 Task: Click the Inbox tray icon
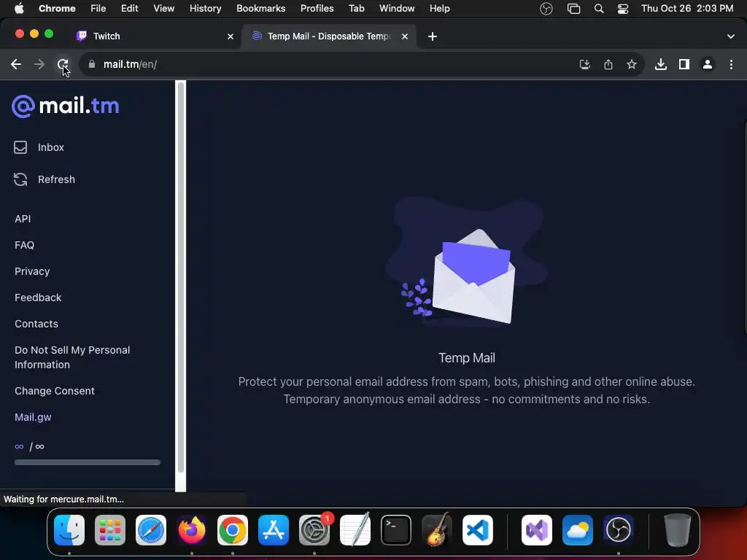click(20, 147)
